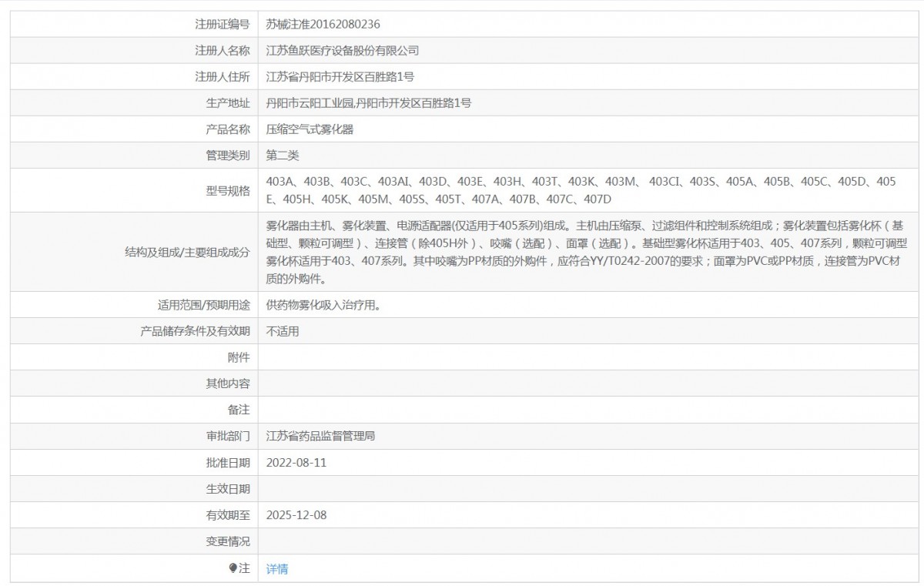Screen dimensions: 924x586
Task: Click the structure description starting with 雾化器由主机
Action: (x=587, y=253)
